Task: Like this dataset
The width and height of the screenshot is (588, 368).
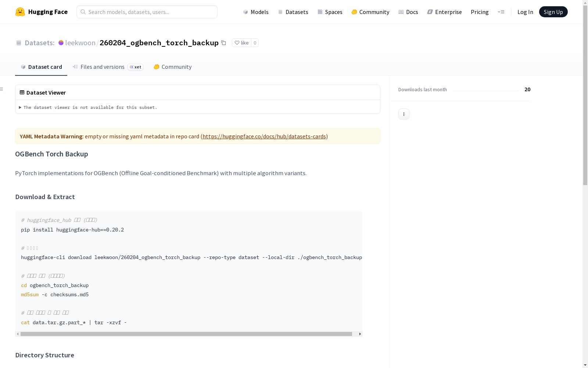Action: (x=241, y=43)
